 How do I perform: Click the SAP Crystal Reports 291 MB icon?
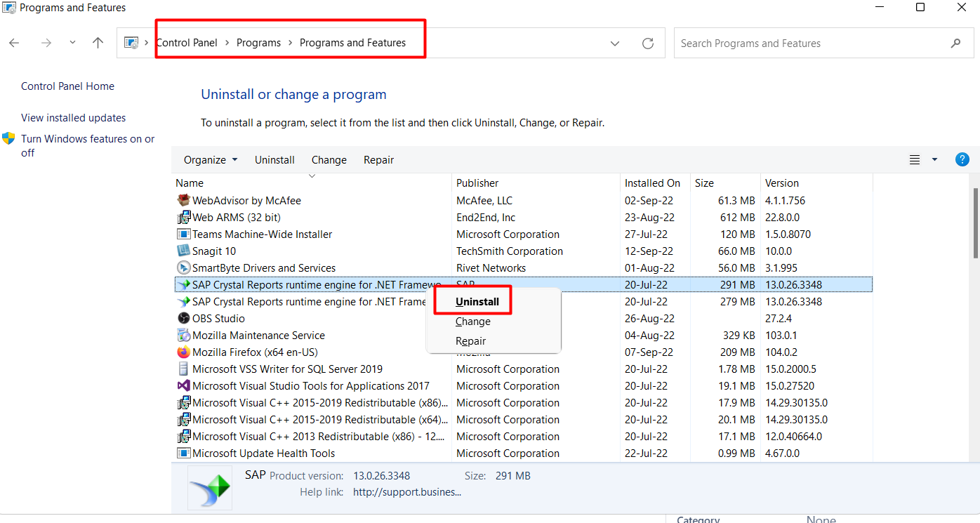(183, 285)
